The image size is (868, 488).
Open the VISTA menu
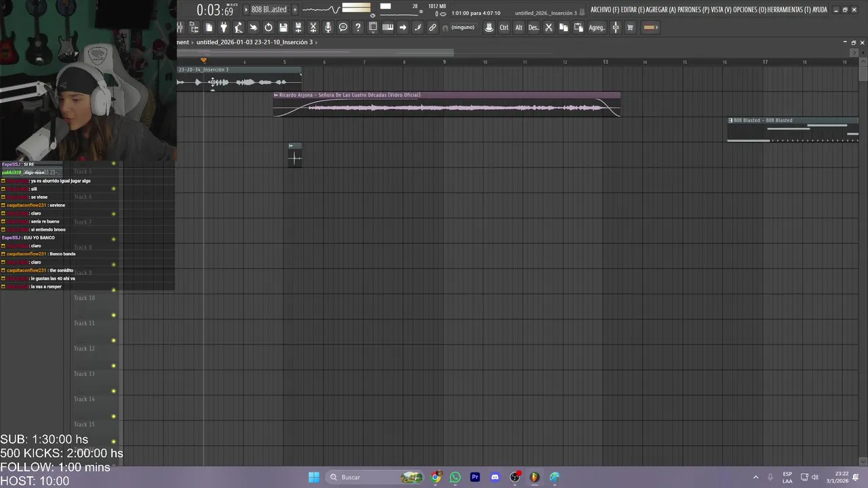721,9
